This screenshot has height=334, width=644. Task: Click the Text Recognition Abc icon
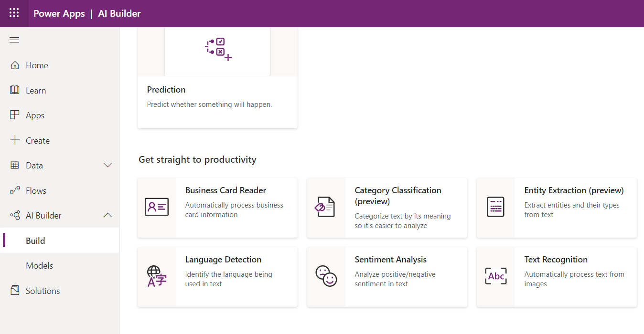point(496,276)
